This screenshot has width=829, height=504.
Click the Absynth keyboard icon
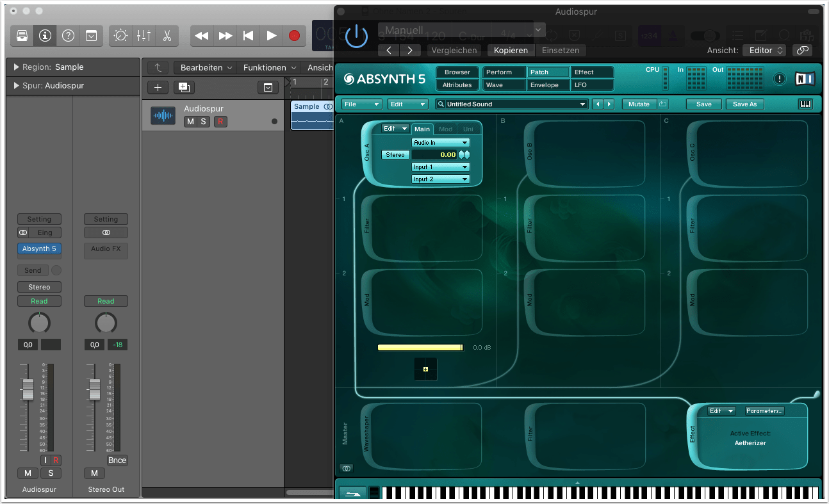805,104
